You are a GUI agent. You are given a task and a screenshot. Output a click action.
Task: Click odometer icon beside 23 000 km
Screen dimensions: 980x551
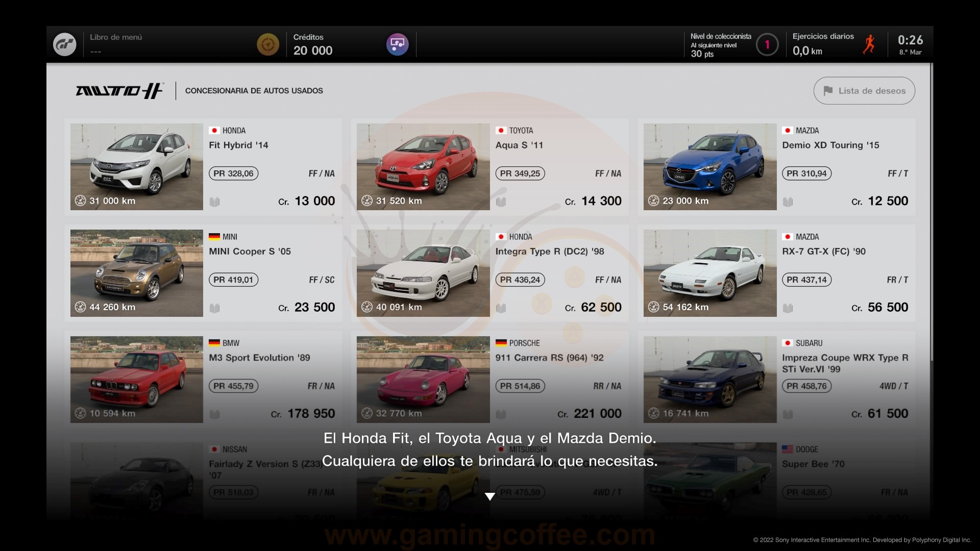coord(653,201)
